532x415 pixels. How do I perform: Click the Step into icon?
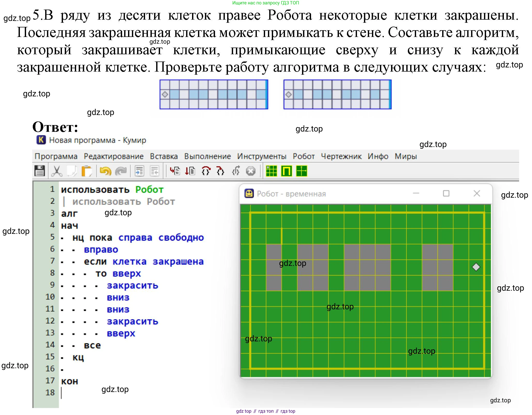tap(220, 171)
